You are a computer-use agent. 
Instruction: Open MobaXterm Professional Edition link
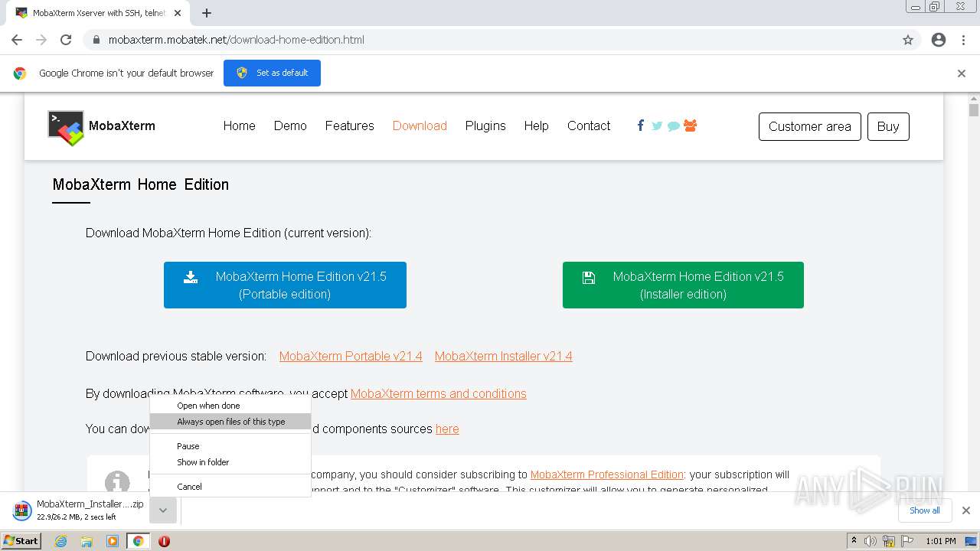[607, 474]
